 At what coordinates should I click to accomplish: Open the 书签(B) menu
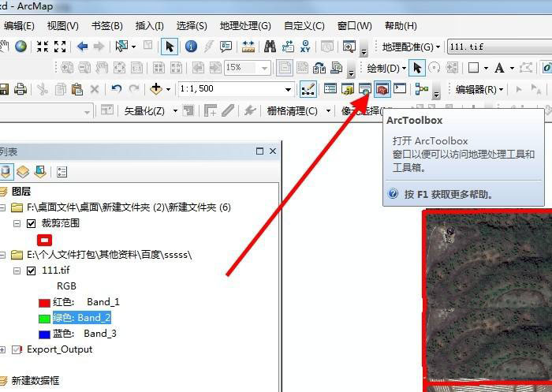(106, 26)
